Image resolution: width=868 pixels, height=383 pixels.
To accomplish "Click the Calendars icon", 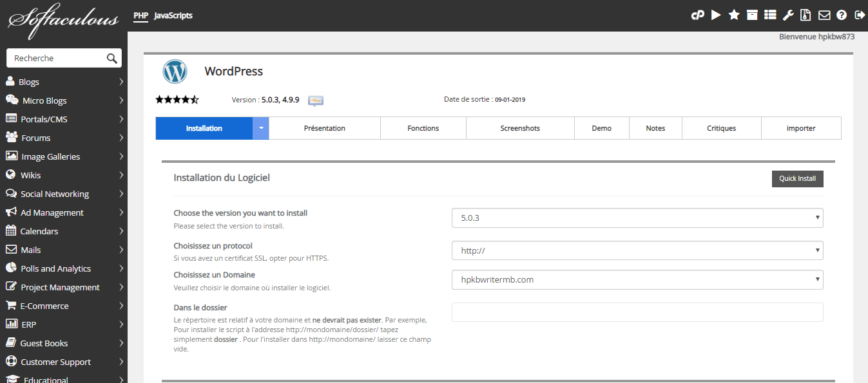I will 11,230.
